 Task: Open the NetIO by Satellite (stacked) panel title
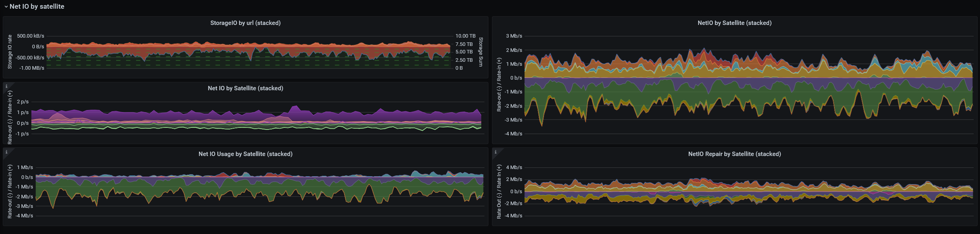tap(735, 23)
